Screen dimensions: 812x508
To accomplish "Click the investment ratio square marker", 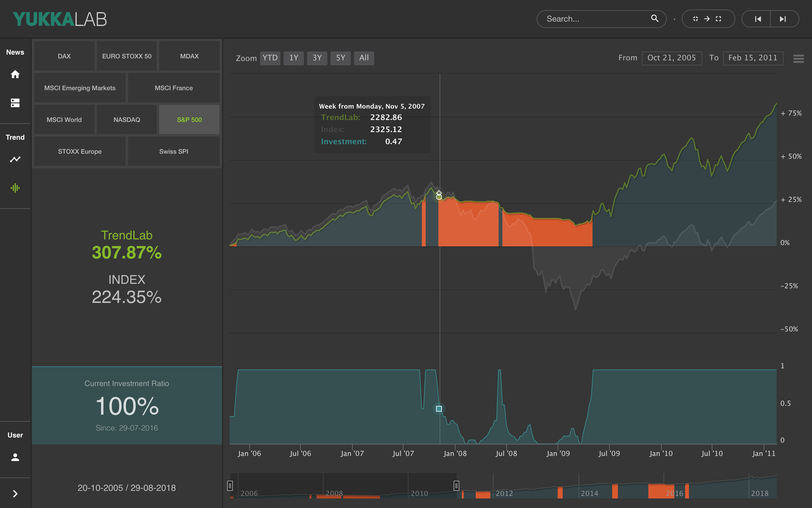I will [x=439, y=409].
